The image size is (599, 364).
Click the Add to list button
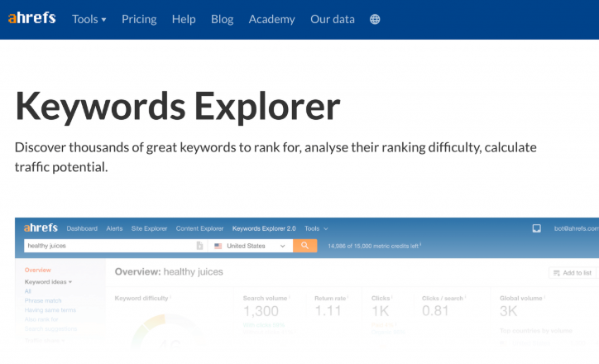tap(573, 273)
